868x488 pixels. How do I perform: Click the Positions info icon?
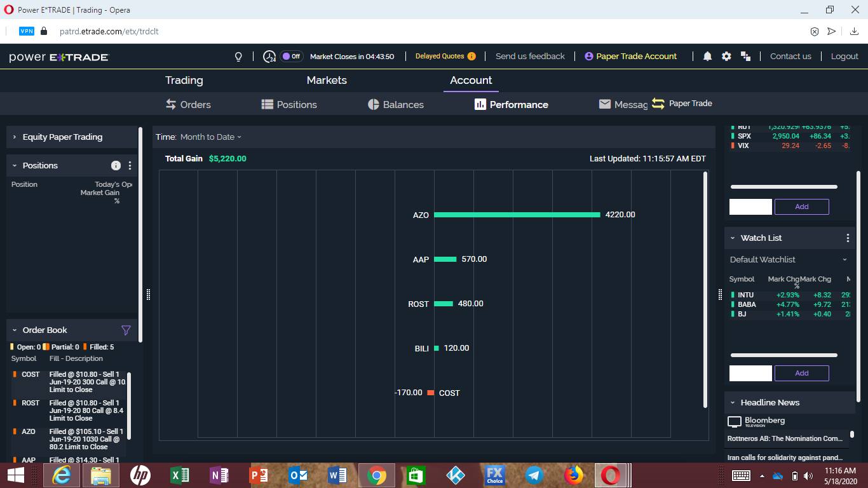tap(116, 165)
